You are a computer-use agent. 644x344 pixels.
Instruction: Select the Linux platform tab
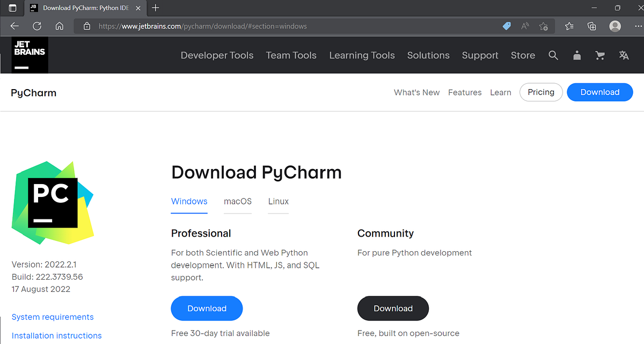(278, 201)
